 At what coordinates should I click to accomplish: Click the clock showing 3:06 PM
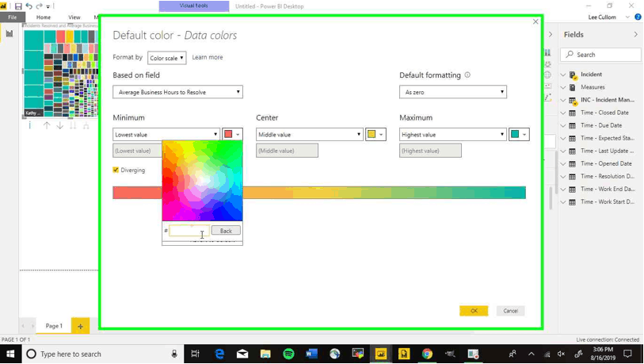[x=603, y=349]
